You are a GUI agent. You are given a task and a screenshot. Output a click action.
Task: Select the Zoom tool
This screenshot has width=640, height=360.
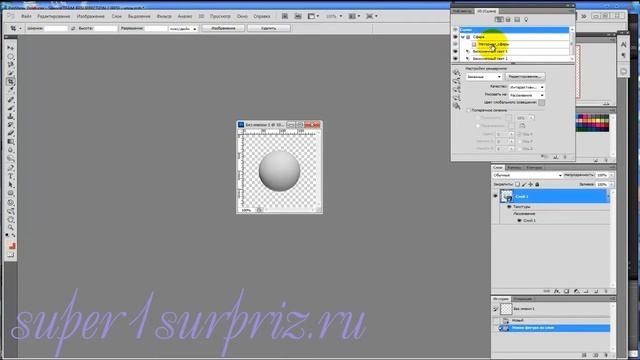[x=11, y=228]
